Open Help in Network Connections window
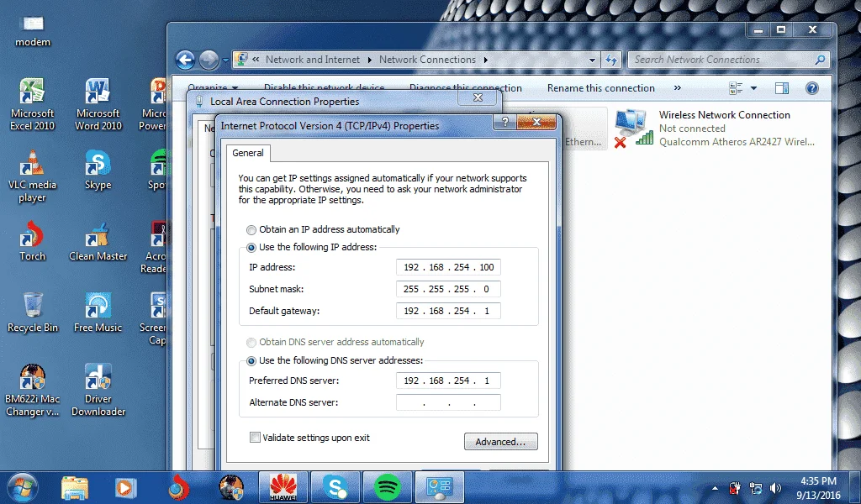Image resolution: width=861 pixels, height=504 pixels. (811, 88)
